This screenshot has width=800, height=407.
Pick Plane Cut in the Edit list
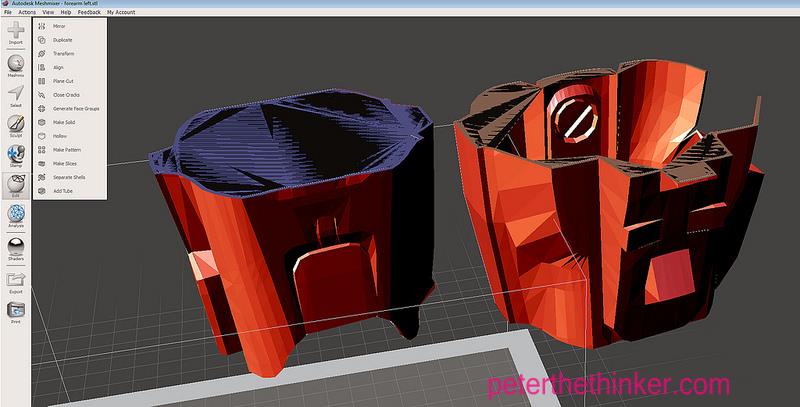tap(70, 81)
